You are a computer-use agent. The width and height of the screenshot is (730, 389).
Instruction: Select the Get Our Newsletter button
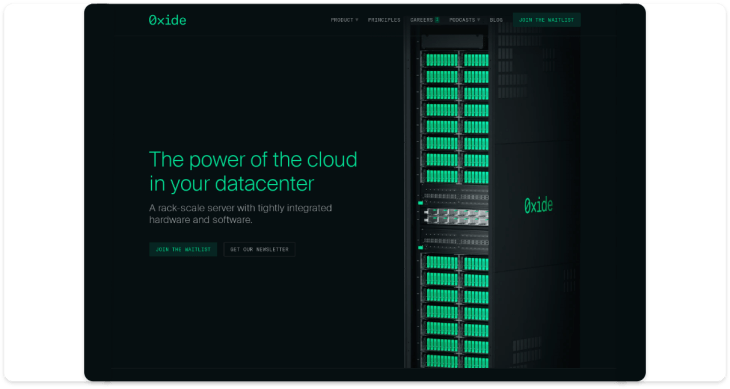pos(259,249)
